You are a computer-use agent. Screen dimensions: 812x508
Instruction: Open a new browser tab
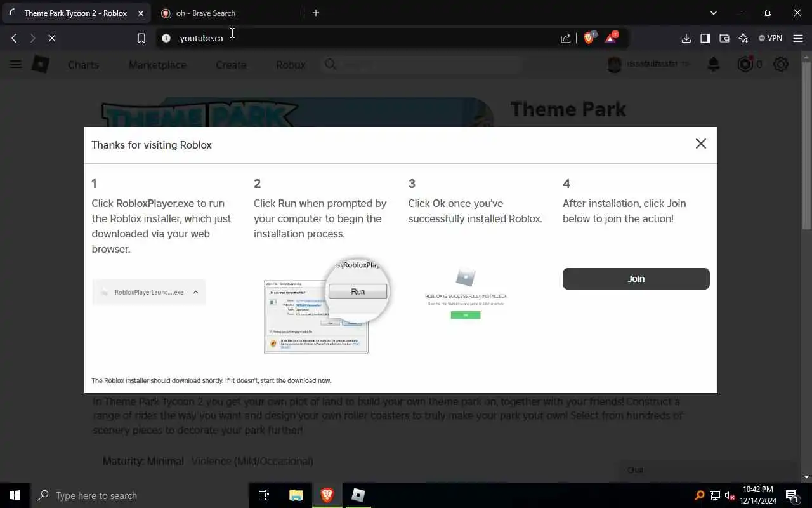tap(316, 13)
